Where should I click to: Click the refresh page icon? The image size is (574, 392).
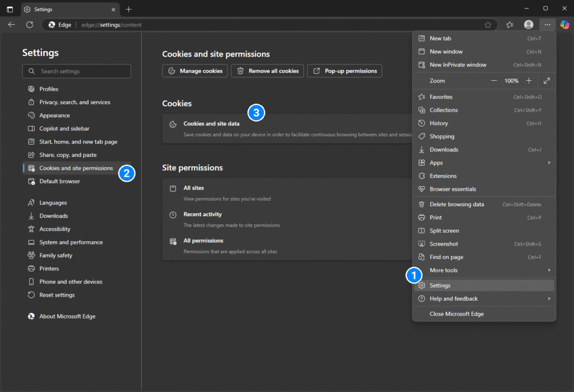click(x=30, y=25)
